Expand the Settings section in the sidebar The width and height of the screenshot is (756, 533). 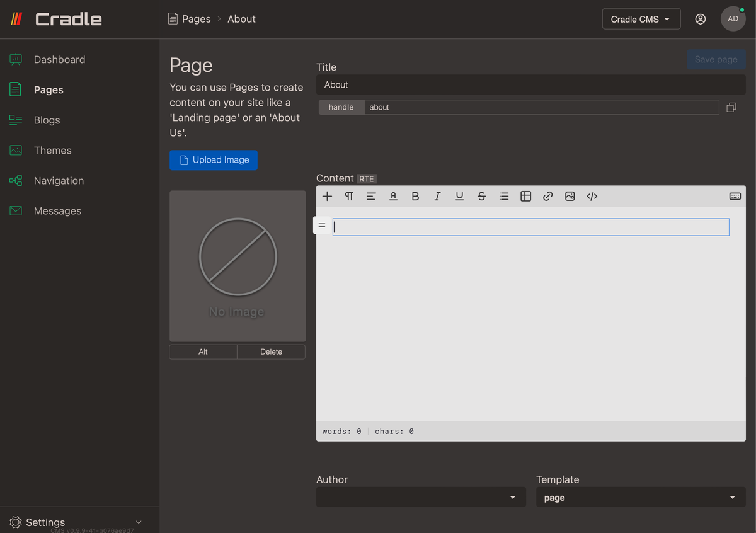[43, 522]
